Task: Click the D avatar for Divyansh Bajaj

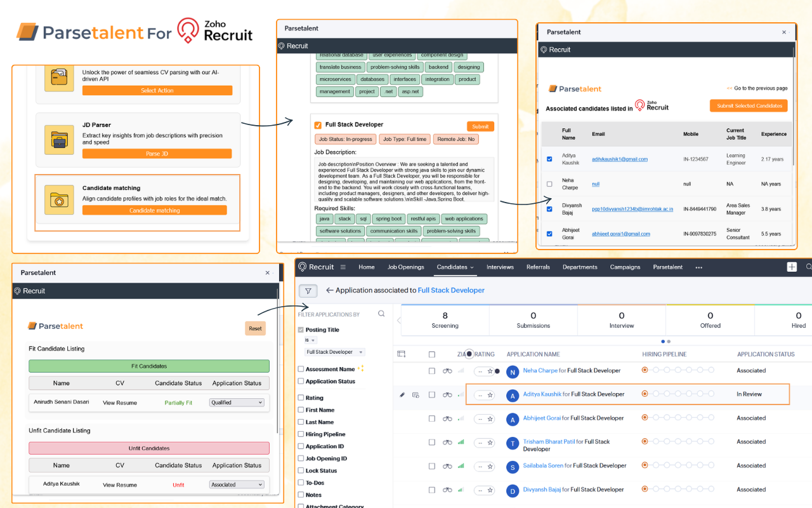Action: [x=513, y=491]
